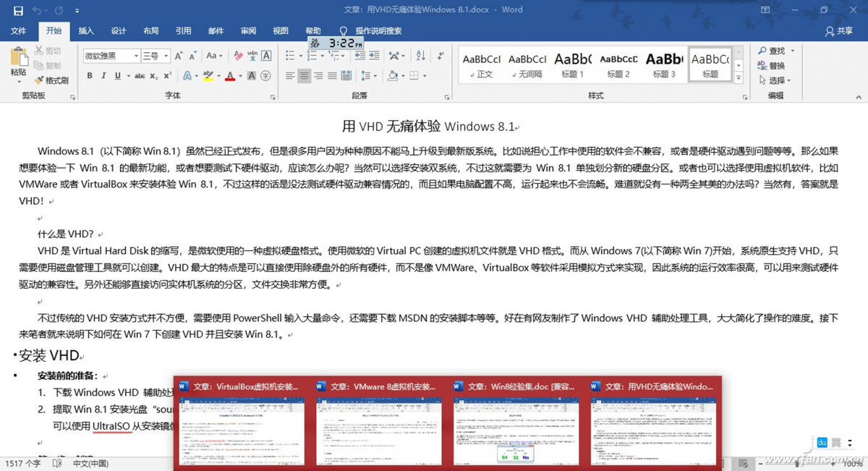
Task: Click the Grow Font (larger A) icon
Action: point(179,56)
